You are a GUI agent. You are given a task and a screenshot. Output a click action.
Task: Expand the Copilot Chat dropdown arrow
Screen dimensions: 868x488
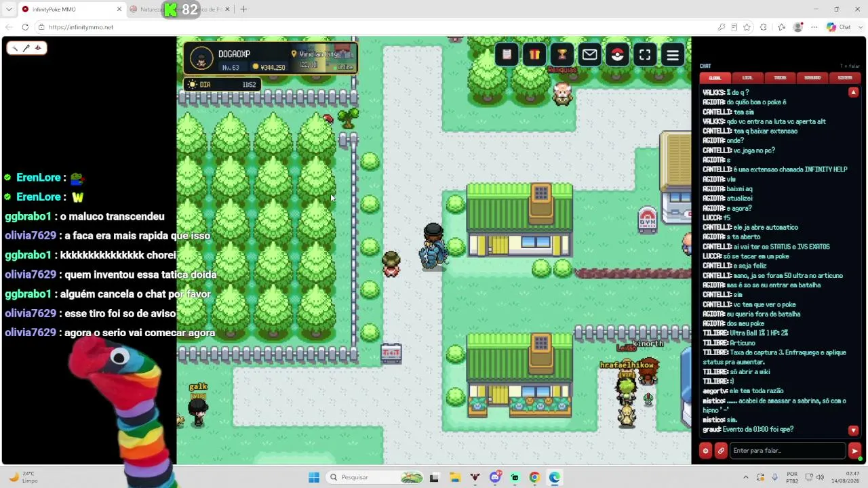pos(860,27)
